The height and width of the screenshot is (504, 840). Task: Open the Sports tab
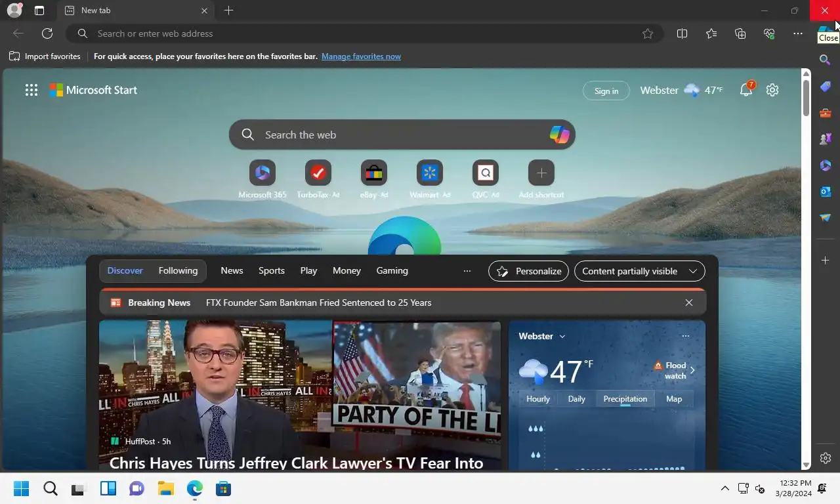[272, 271]
